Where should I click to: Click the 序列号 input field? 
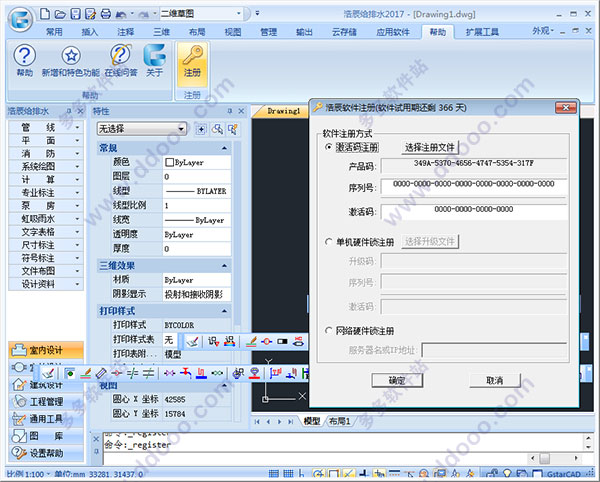click(x=474, y=188)
